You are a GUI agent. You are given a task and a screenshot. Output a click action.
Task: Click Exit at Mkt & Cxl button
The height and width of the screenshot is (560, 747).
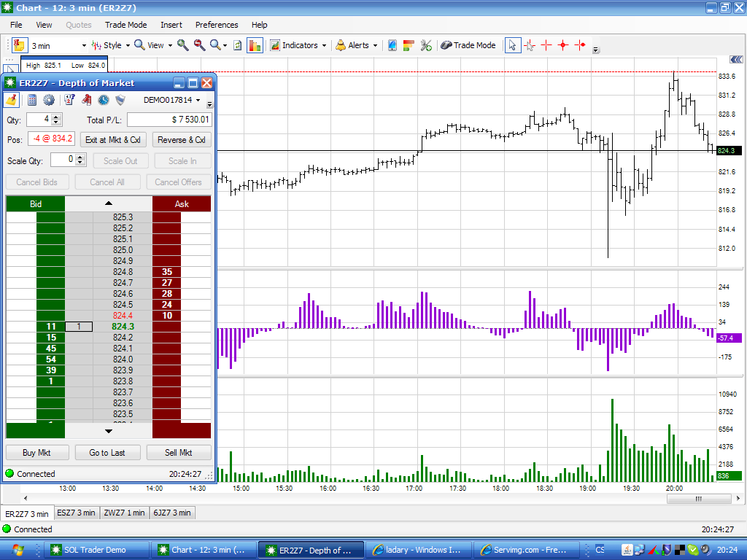tap(112, 140)
